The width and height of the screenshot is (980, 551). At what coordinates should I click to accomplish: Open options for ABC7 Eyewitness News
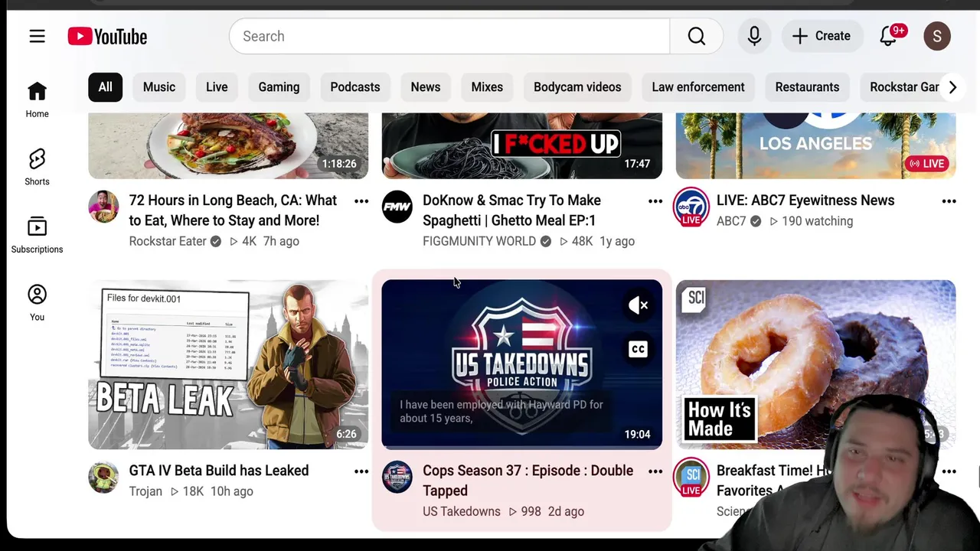point(949,201)
